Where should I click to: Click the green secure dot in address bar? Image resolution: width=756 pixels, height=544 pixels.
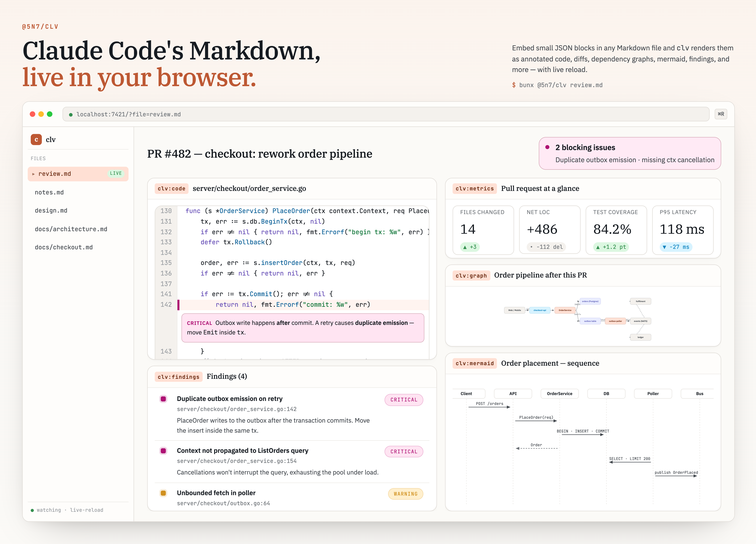tap(71, 115)
